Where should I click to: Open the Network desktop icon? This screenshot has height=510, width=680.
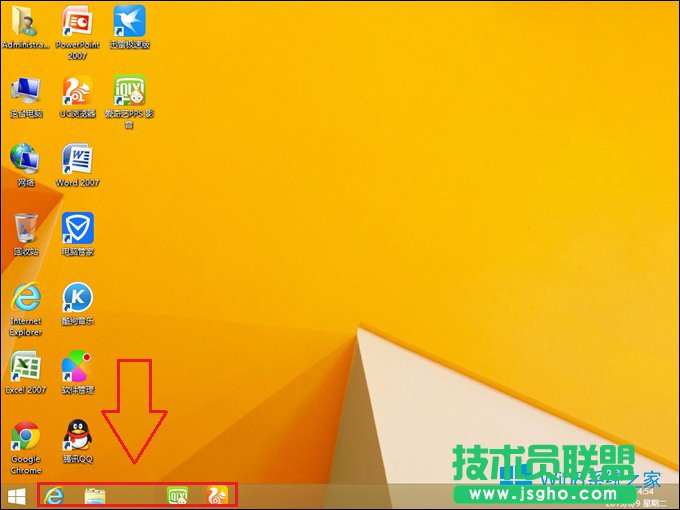click(25, 160)
